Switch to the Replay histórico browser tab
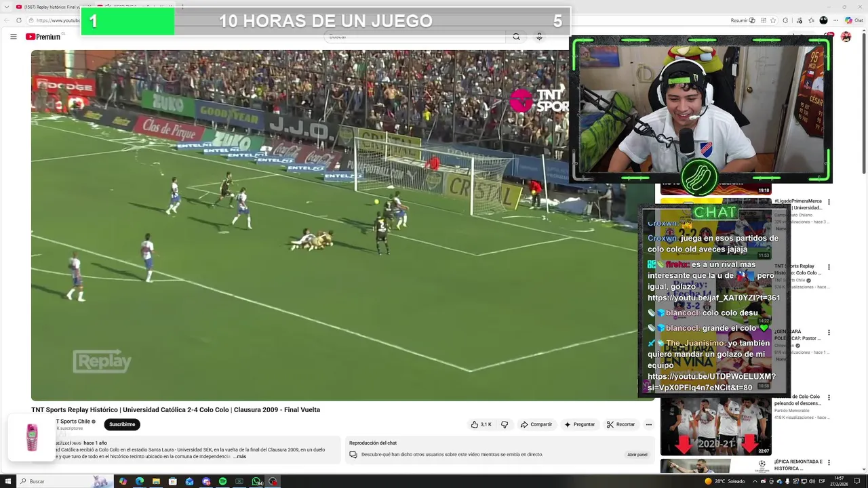 click(52, 7)
